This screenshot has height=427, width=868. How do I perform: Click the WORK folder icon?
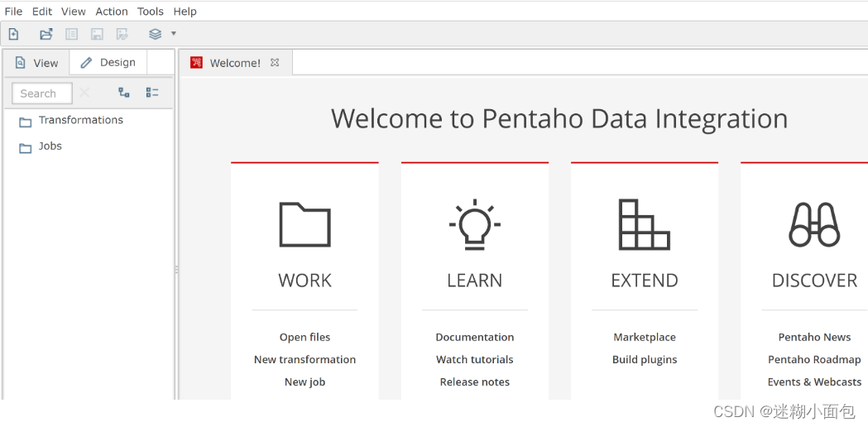(305, 224)
